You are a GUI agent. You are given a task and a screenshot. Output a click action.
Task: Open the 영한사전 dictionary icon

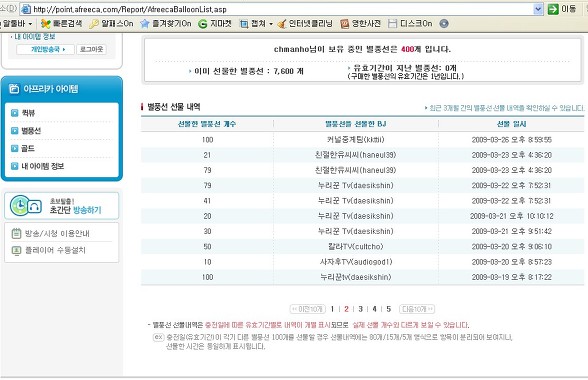click(344, 24)
